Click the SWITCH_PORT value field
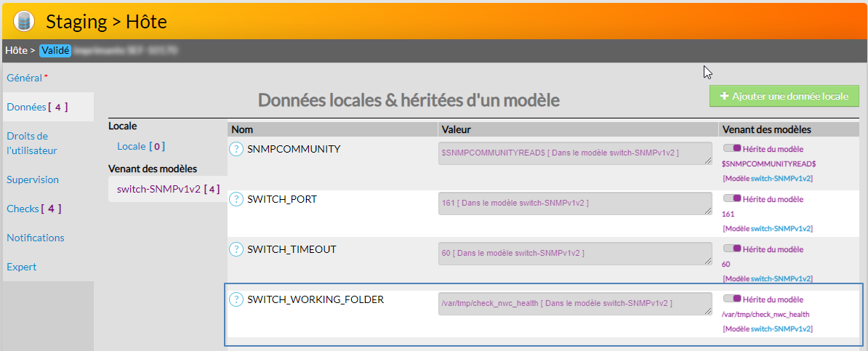868x351 pixels. (574, 203)
